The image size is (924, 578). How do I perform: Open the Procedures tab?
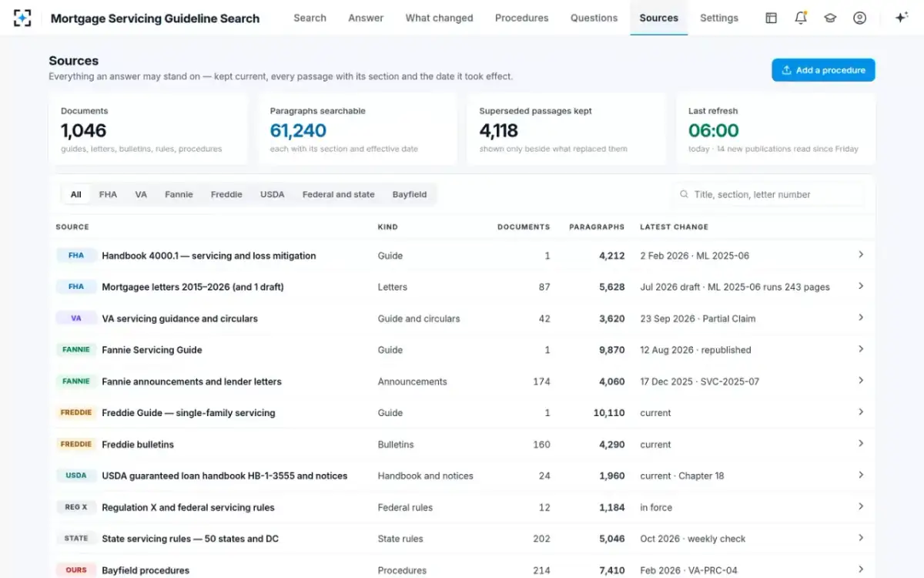coord(522,18)
